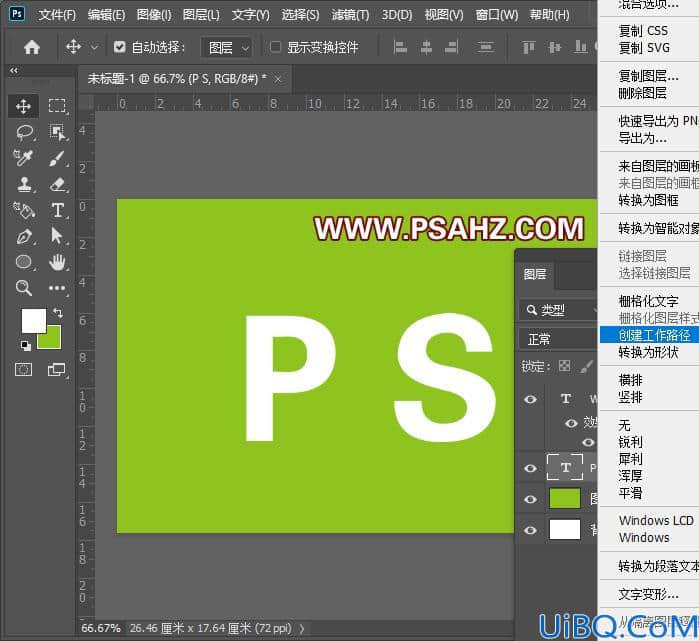Screen dimensions: 699x641
Task: Expand status bar info arrow
Action: [x=302, y=629]
